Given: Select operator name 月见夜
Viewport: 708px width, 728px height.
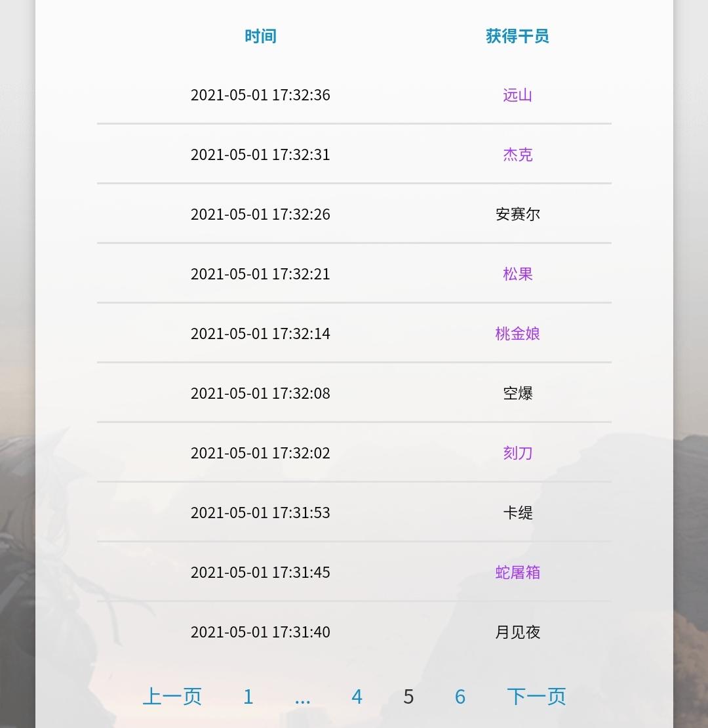Looking at the screenshot, I should click(x=517, y=632).
